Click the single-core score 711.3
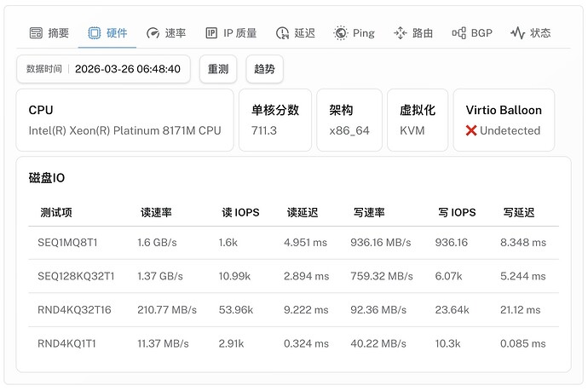 [264, 130]
